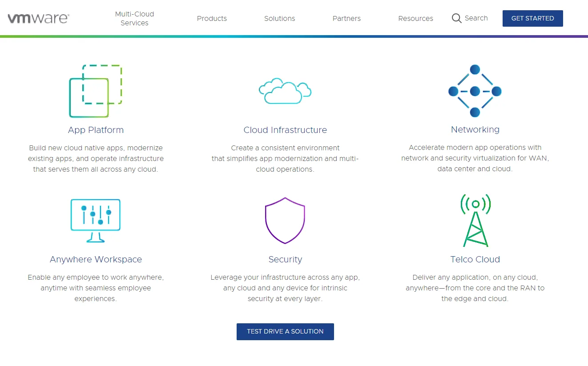Click the purple Security shield icon
This screenshot has height=366, width=588.
(285, 221)
